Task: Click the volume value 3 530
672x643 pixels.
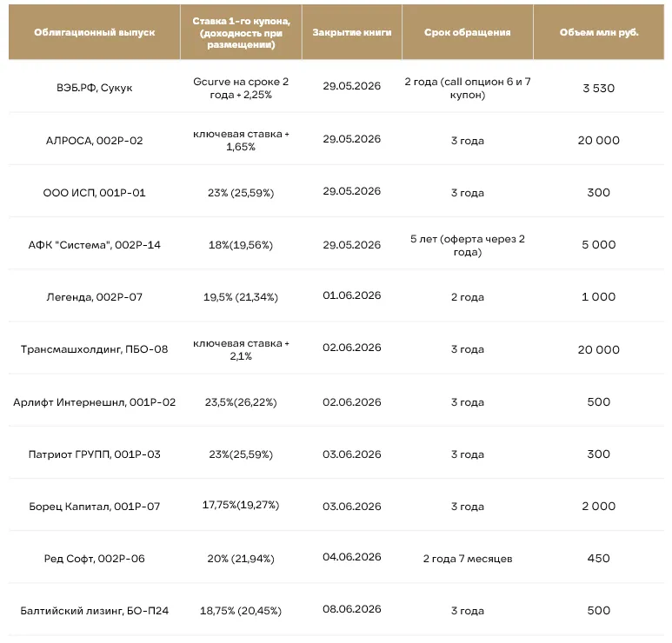Action: click(599, 89)
